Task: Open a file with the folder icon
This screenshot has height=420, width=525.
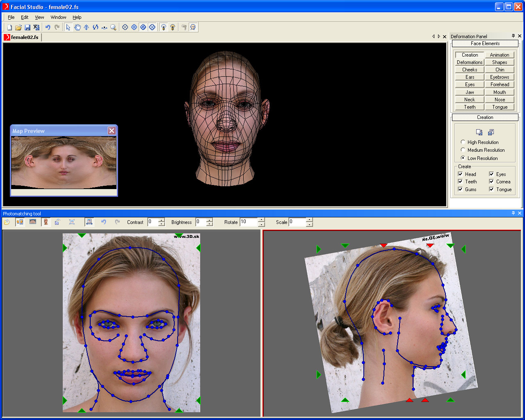Action: click(x=18, y=27)
